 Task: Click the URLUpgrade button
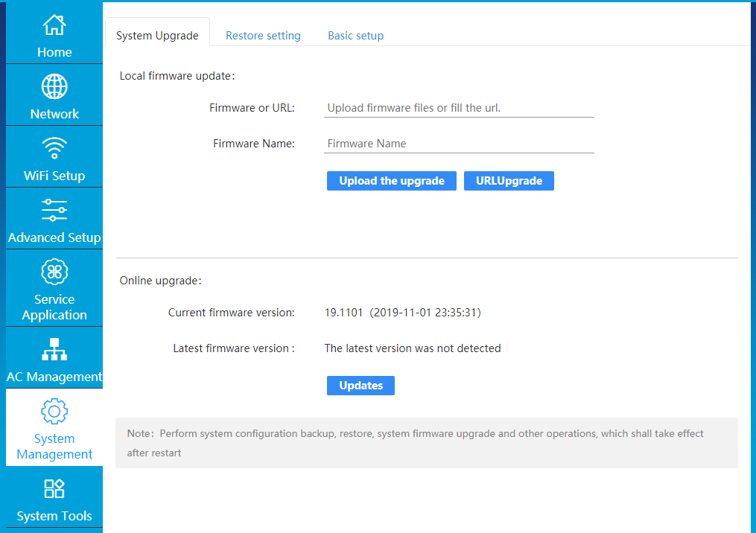[509, 181]
